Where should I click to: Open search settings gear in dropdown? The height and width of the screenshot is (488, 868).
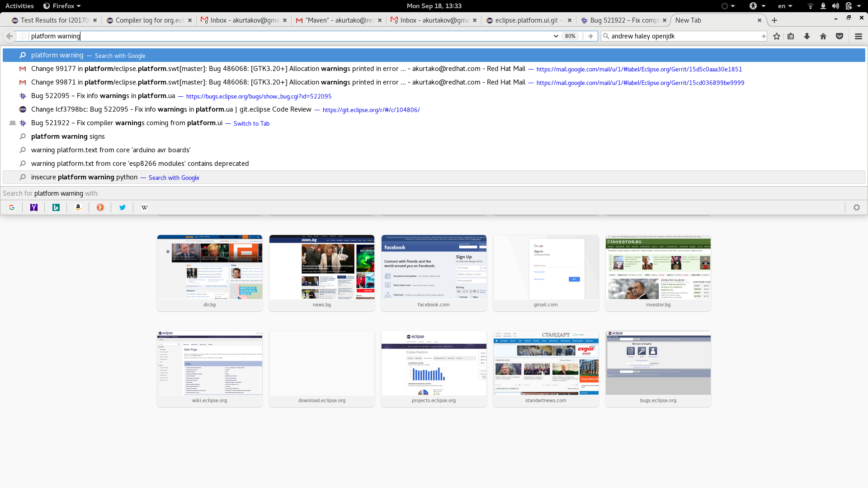pos(857,207)
